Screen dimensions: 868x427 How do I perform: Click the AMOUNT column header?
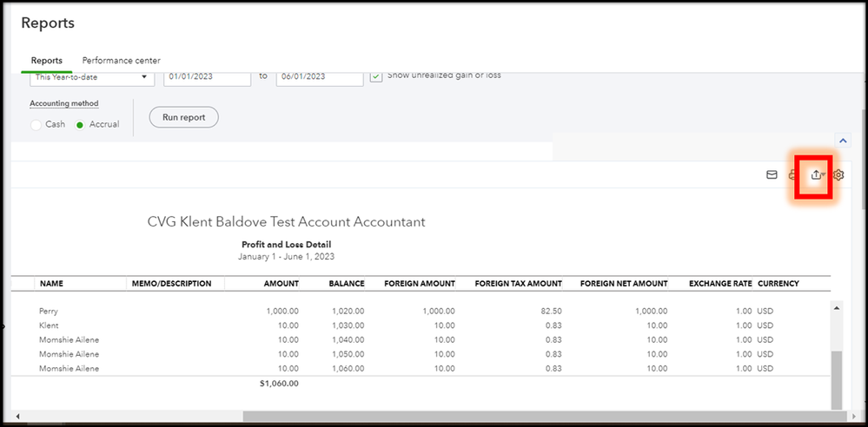coord(281,284)
